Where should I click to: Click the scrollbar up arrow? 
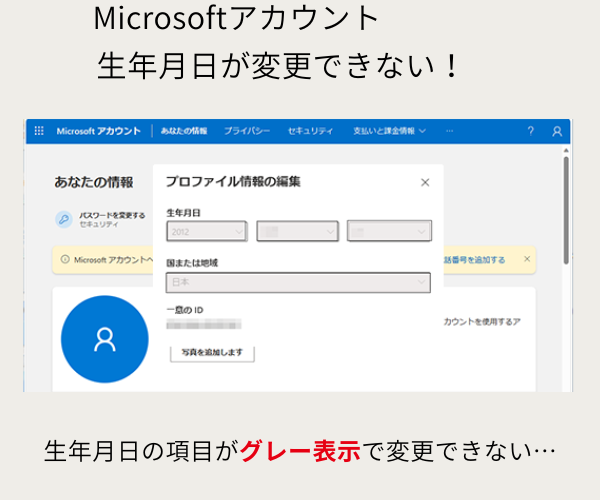pyautogui.click(x=566, y=151)
